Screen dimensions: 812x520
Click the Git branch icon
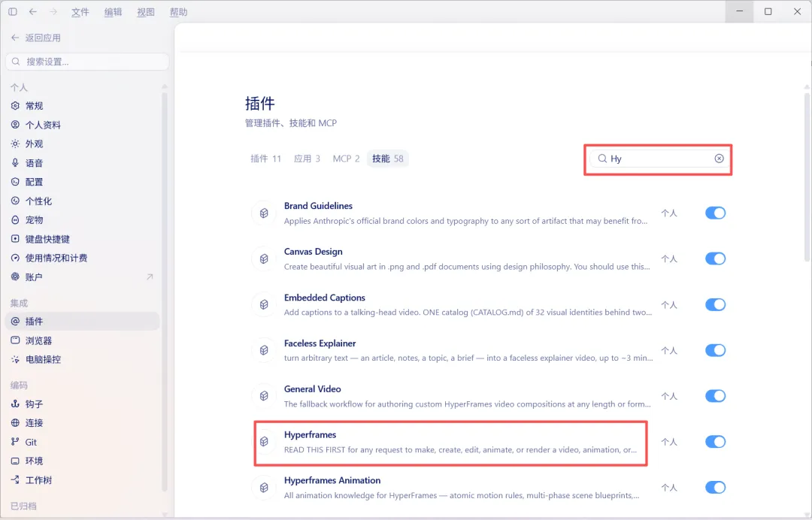click(15, 442)
